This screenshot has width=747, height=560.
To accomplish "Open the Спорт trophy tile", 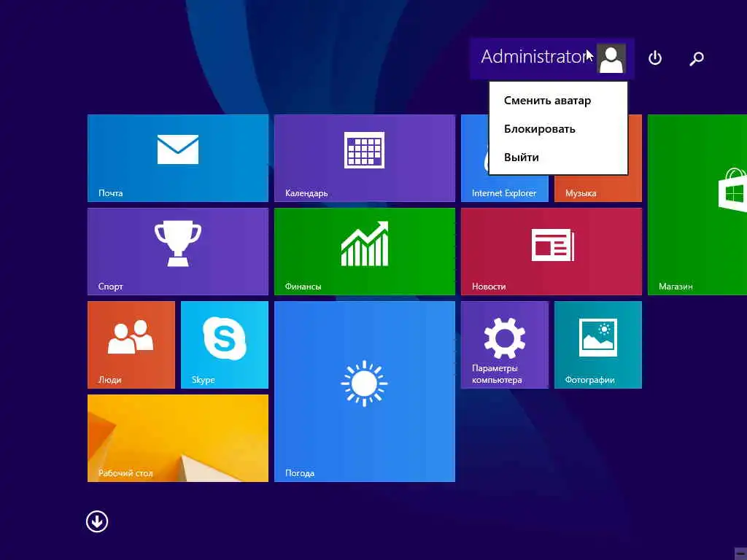I will pyautogui.click(x=178, y=252).
